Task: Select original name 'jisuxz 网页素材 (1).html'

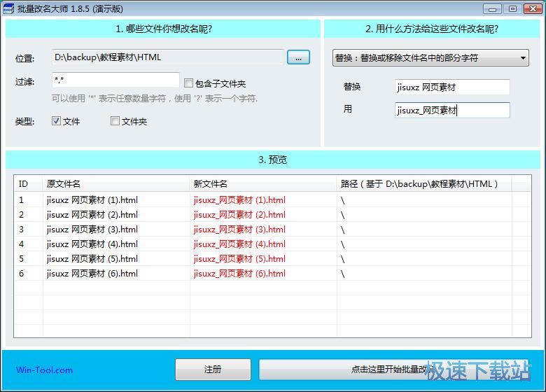Action: [92, 200]
